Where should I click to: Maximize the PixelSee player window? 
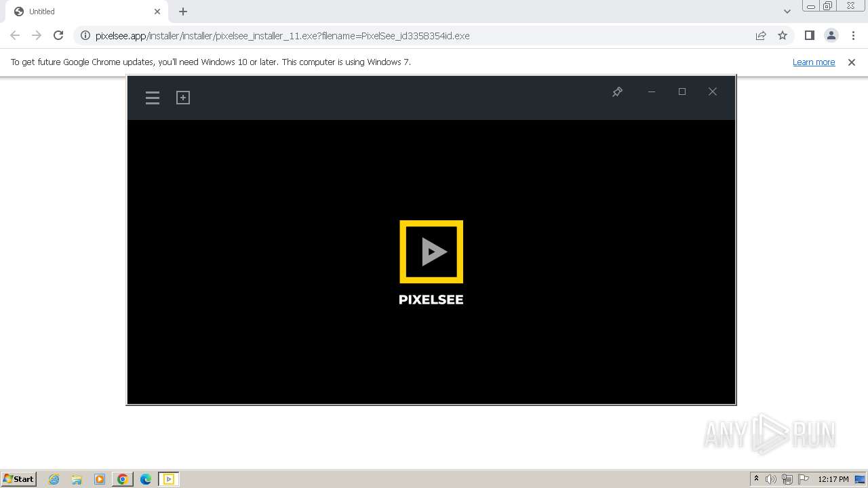tap(682, 91)
